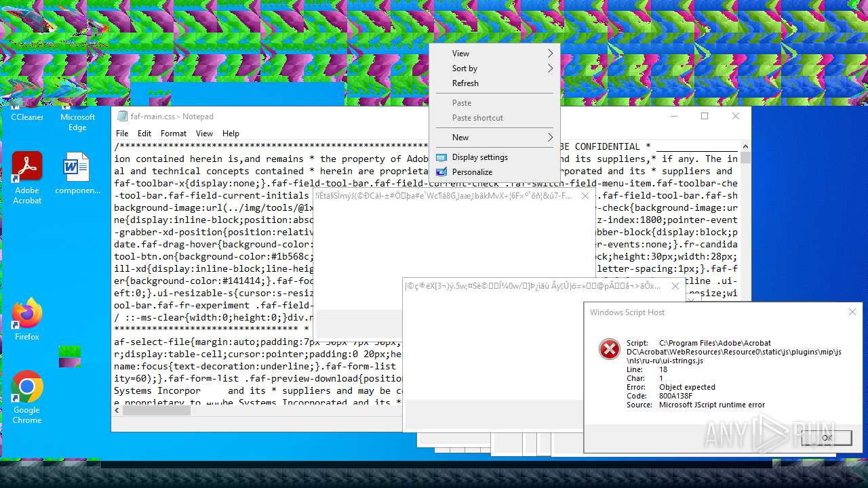Click Display settings monitor icon
Image resolution: width=868 pixels, height=488 pixels.
coord(441,157)
